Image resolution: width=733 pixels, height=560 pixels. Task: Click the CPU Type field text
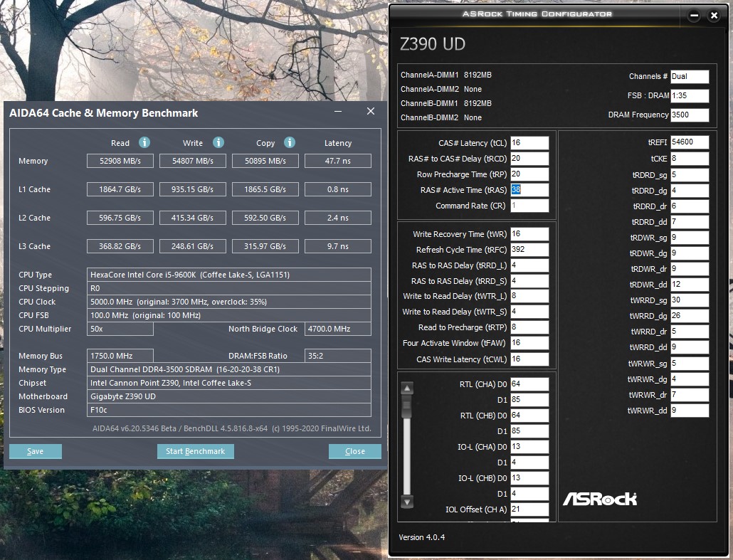point(229,275)
